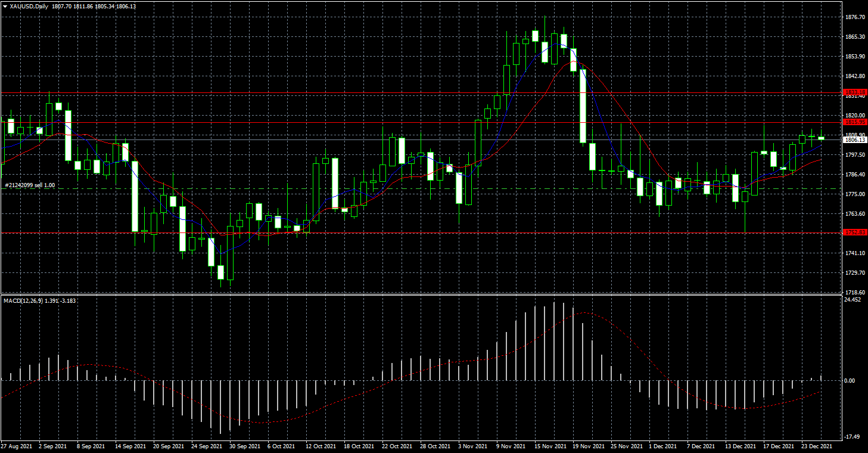The image size is (868, 453).
Task: Click the 1876.70 price on the scale
Action: tap(855, 17)
